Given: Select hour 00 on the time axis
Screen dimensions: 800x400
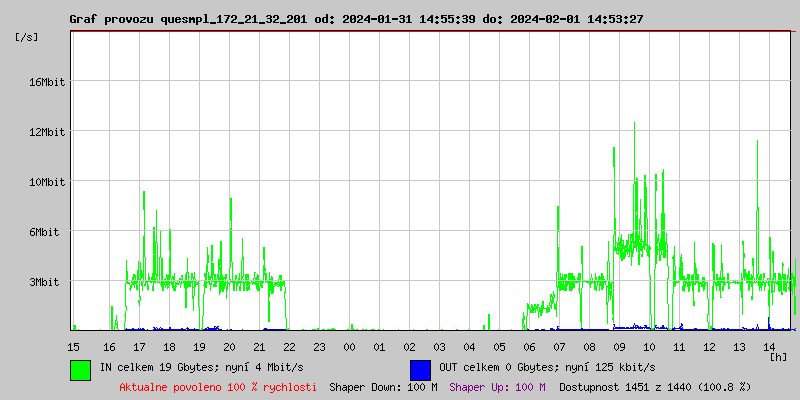Looking at the screenshot, I should coord(349,346).
